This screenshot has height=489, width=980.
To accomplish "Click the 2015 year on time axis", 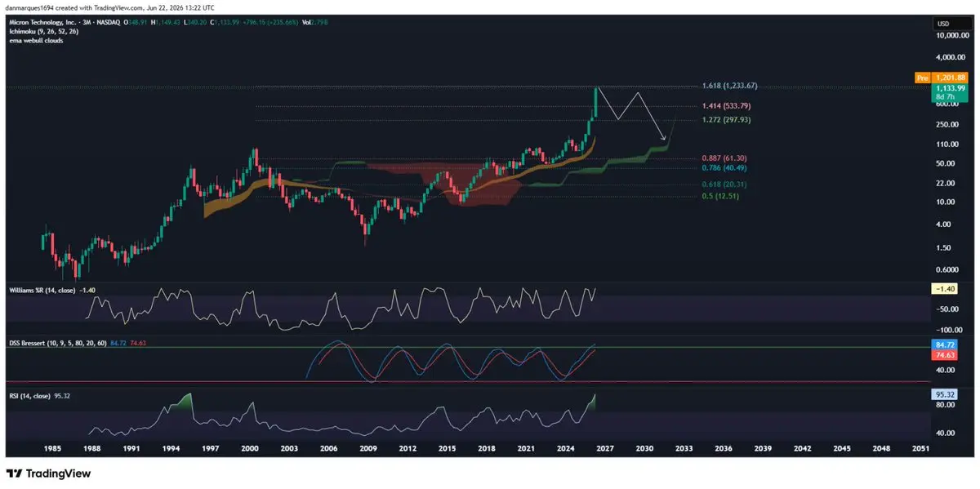I will tap(448, 448).
